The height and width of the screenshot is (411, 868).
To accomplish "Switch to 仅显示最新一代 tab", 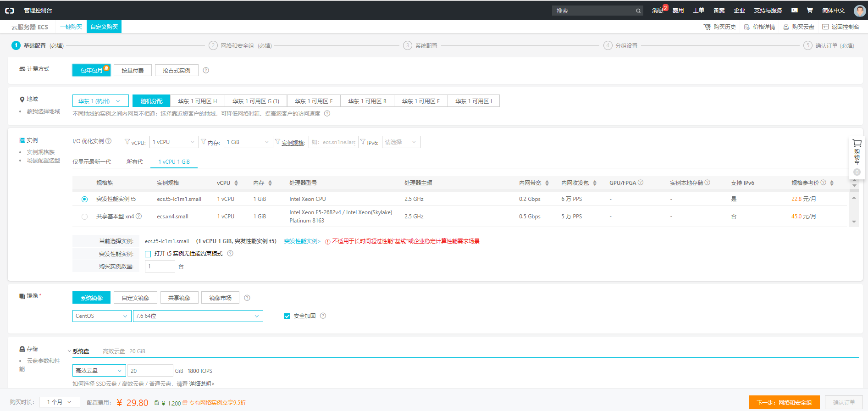I will 92,162.
